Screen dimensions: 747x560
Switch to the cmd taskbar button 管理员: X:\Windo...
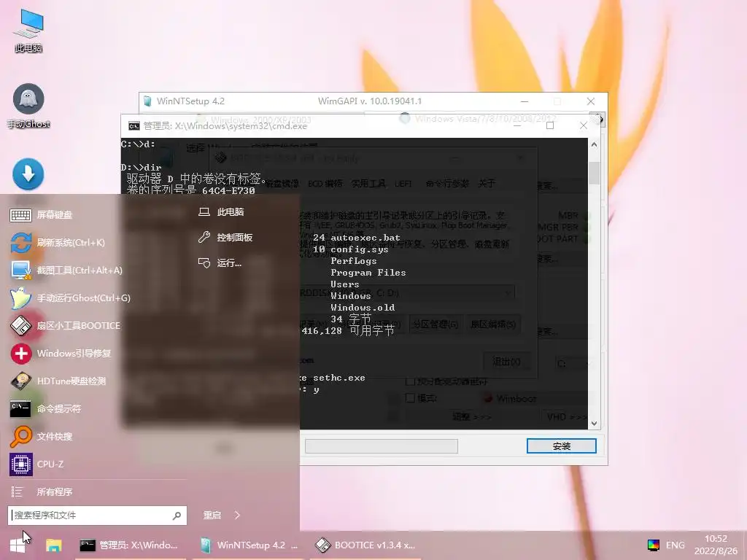click(130, 545)
